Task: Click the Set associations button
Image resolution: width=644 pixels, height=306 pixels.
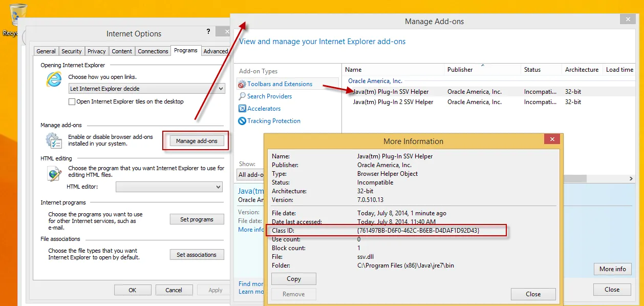Action: tap(197, 255)
